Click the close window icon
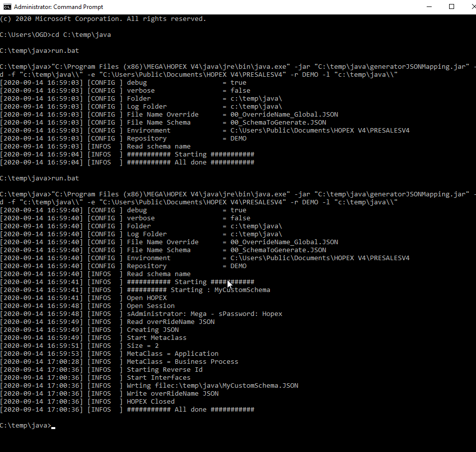This screenshot has width=476, height=452. pyautogui.click(x=473, y=7)
